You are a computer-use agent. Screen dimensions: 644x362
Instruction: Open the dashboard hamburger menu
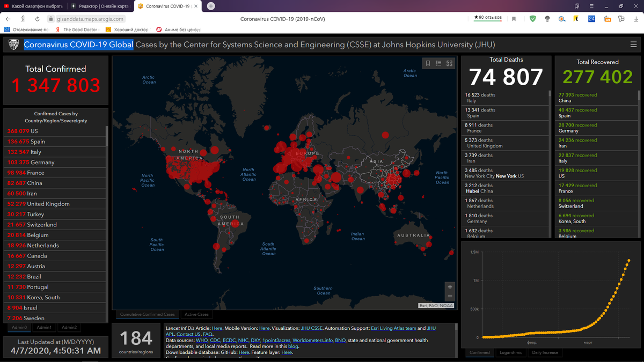[634, 45]
